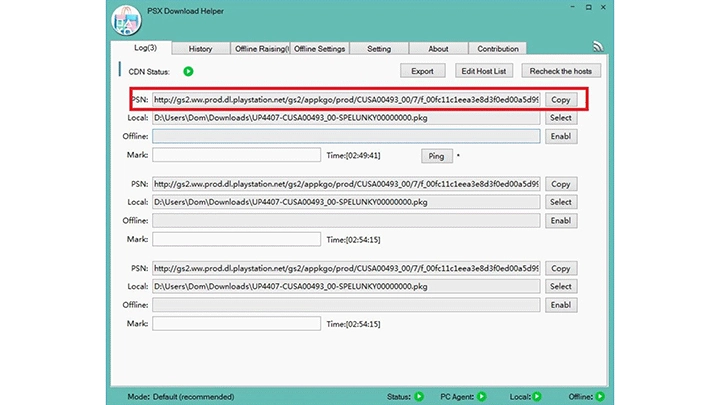Click the Time:[02:49:41] text
Viewport: 720px width, 405px height.
click(353, 156)
